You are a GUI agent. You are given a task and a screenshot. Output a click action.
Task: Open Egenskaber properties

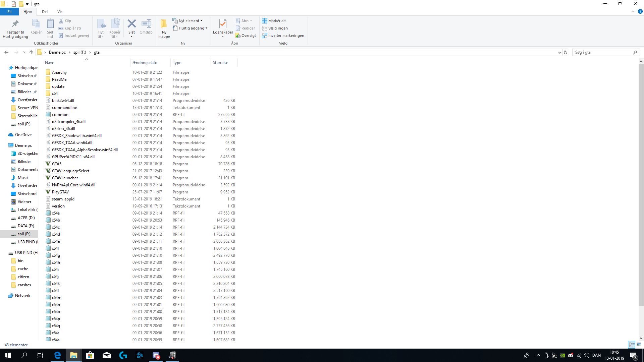(223, 28)
